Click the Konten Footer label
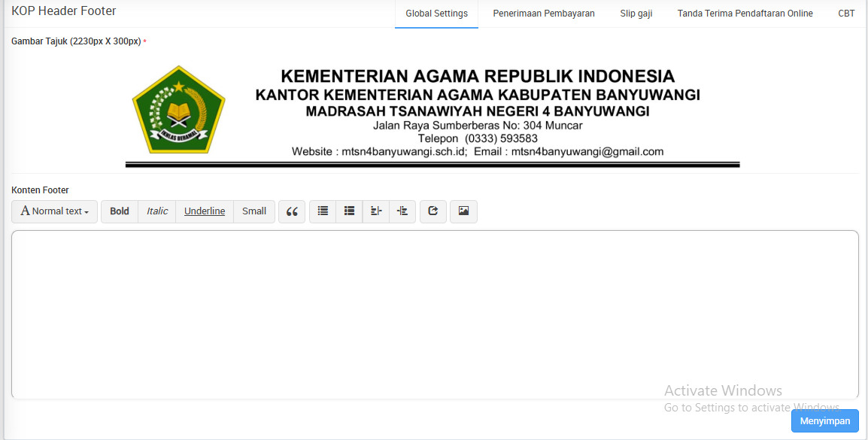Viewport: 868px width, 440px height. tap(40, 190)
